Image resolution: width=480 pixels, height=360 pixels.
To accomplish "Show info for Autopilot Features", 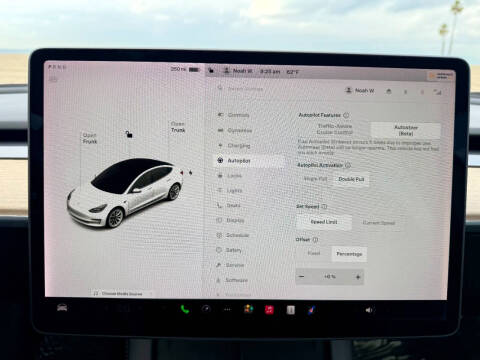I will point(346,115).
